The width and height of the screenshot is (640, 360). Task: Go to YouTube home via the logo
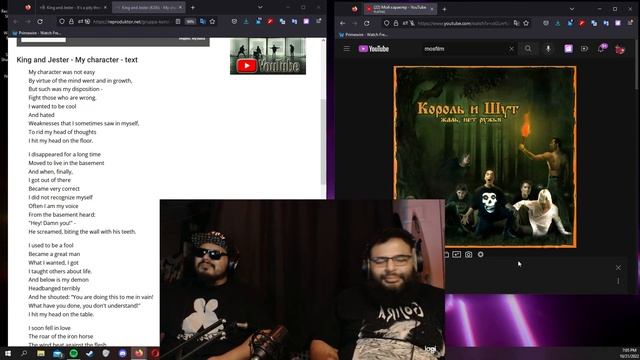point(373,49)
